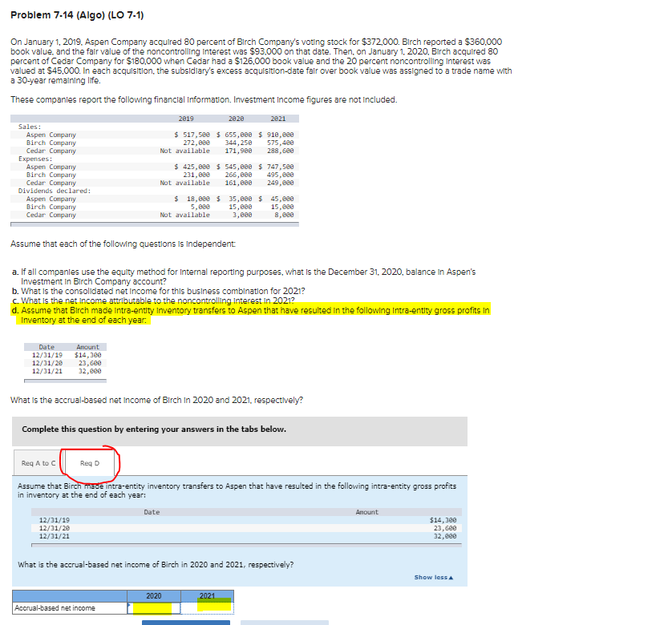Click Aspen Company 2019 expenses value $425,000
Viewport: 672px width, 625px height.
(x=192, y=167)
